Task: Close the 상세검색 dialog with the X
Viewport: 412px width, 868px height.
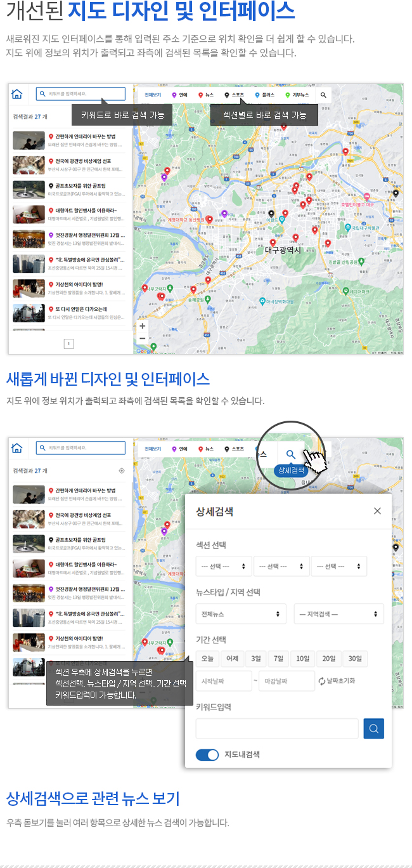Action: tap(377, 511)
